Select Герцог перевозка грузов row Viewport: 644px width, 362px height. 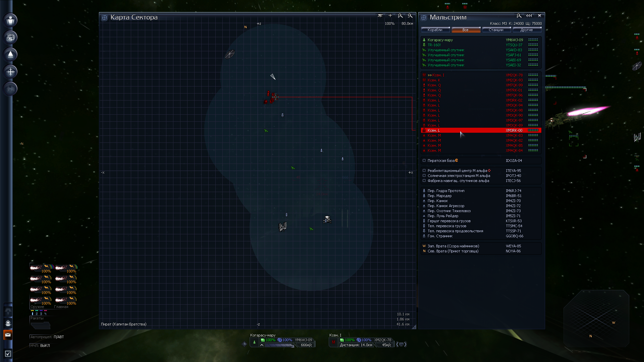pos(481,221)
